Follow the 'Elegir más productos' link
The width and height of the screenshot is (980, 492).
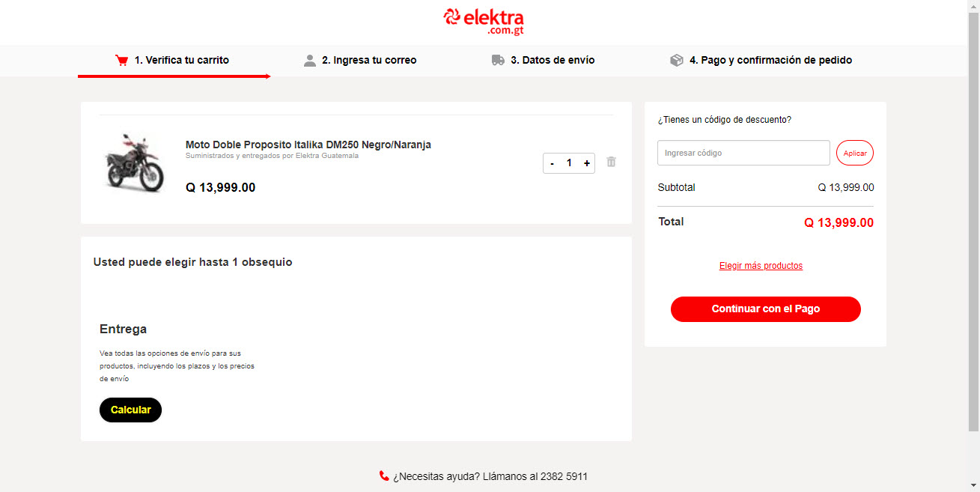(761, 266)
